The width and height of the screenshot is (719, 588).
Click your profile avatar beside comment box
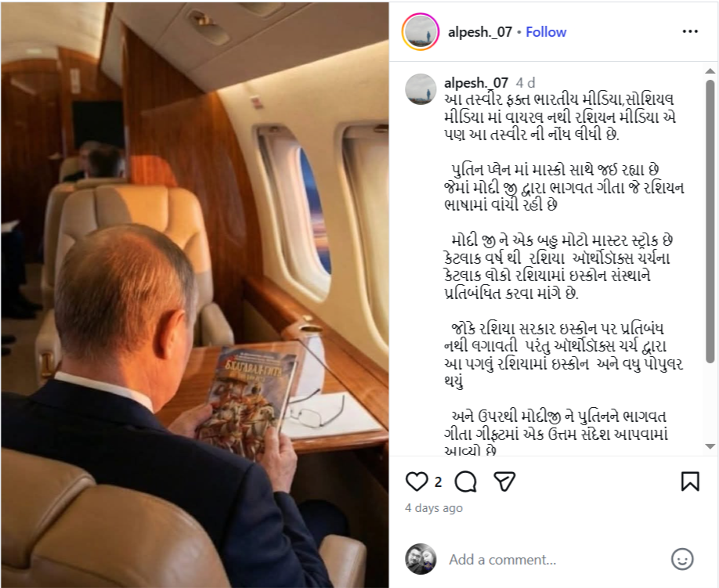(421, 559)
